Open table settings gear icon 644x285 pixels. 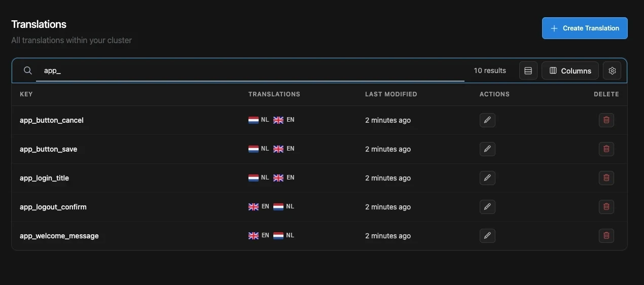click(x=612, y=70)
